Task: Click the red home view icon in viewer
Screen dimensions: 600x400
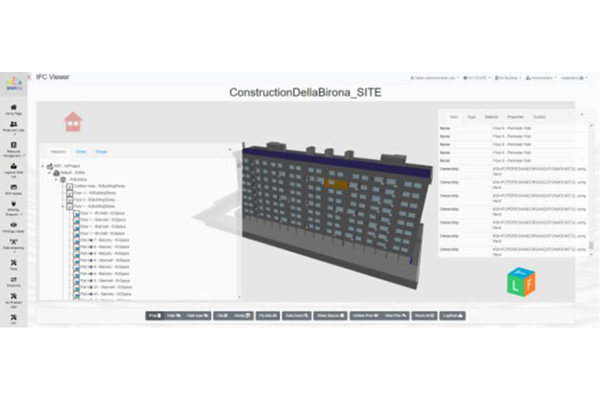Action: (73, 122)
